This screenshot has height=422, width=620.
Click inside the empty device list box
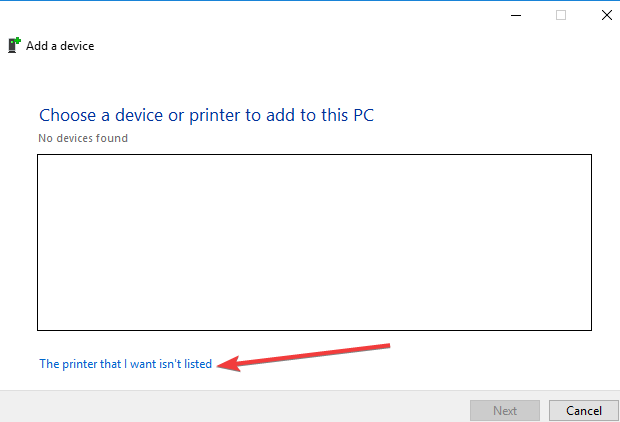(314, 242)
